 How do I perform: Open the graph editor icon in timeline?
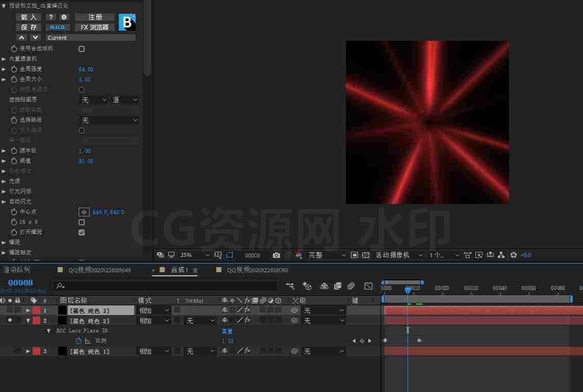[x=368, y=286]
